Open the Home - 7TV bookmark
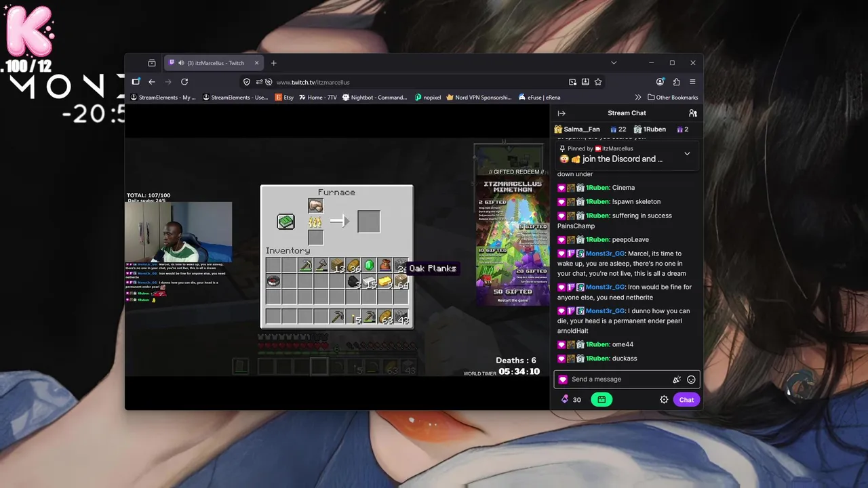Image resolution: width=868 pixels, height=488 pixels. 317,98
